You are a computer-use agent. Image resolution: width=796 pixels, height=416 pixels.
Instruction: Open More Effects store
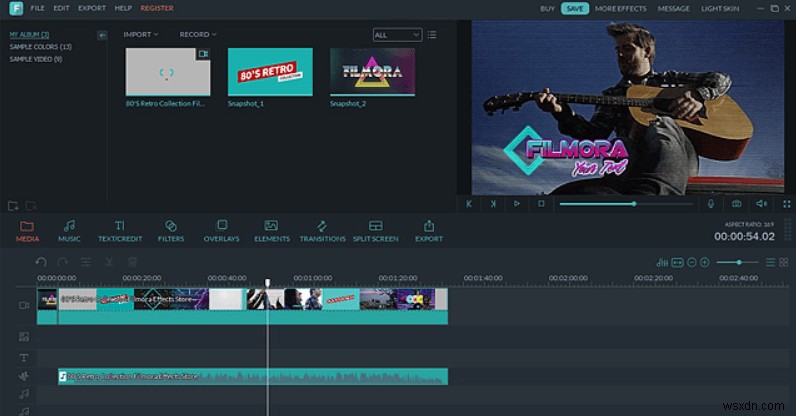coord(620,9)
